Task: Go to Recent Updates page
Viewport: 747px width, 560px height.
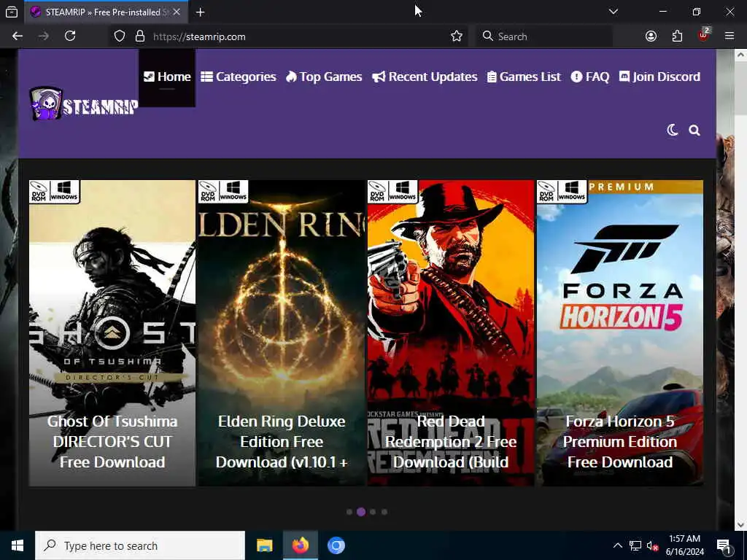Action: pos(425,77)
